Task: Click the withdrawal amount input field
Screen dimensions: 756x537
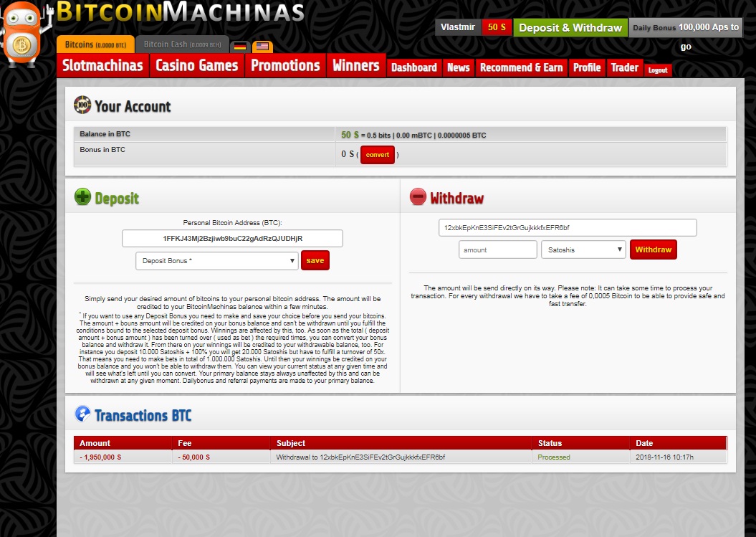Action: click(497, 250)
